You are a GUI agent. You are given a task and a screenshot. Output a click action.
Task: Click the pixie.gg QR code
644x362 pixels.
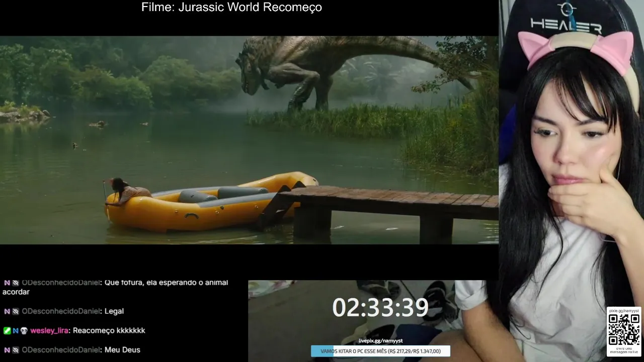624,330
